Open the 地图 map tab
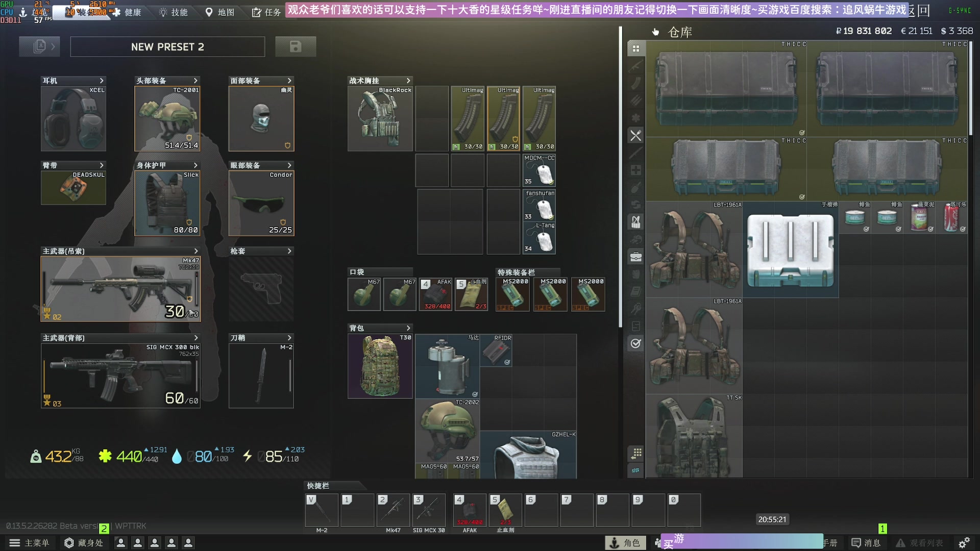The width and height of the screenshot is (980, 551). 220,12
